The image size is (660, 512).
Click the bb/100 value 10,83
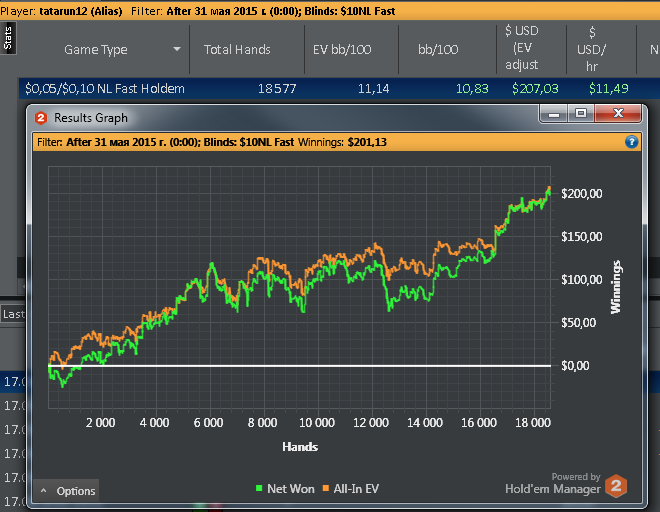click(472, 89)
